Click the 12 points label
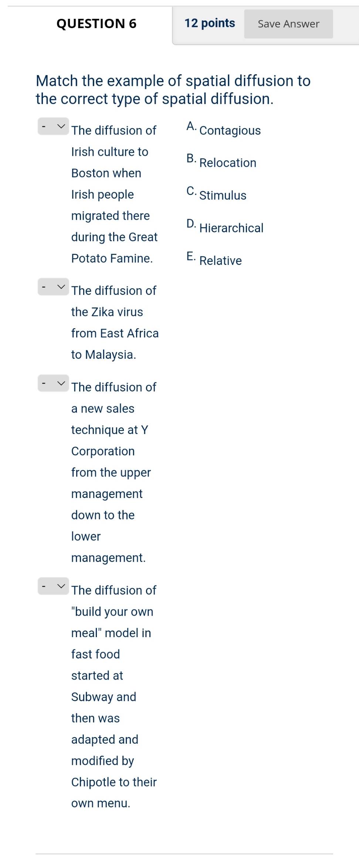359x868 pixels. coord(210,23)
